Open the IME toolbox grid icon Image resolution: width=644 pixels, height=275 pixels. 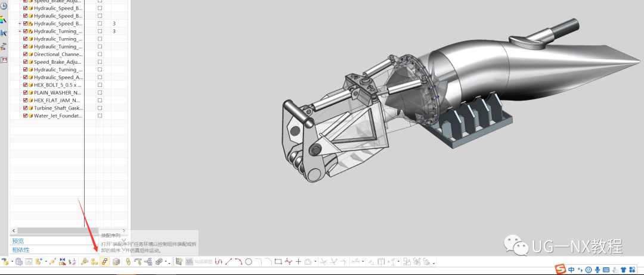(x=633, y=269)
